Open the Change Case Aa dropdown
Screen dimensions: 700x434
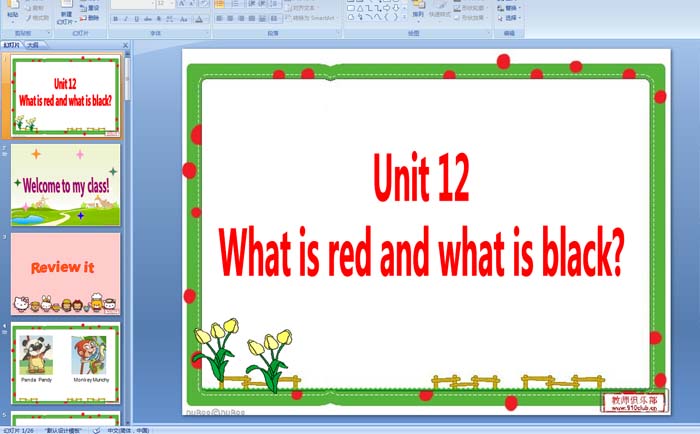[x=184, y=19]
